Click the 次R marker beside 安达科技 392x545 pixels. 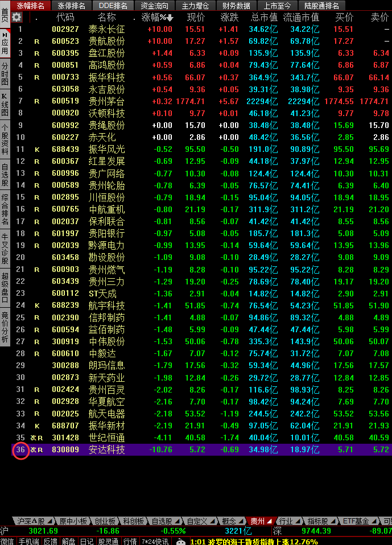click(x=36, y=450)
